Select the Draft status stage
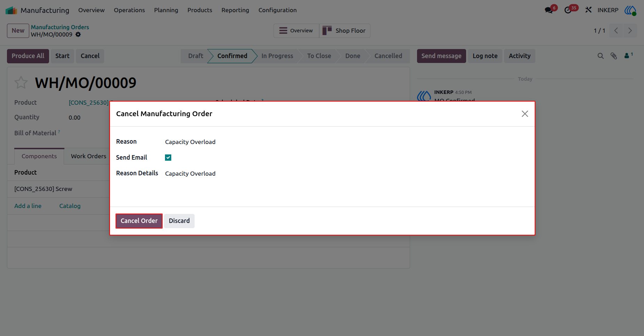Image resolution: width=644 pixels, height=336 pixels. click(x=195, y=56)
